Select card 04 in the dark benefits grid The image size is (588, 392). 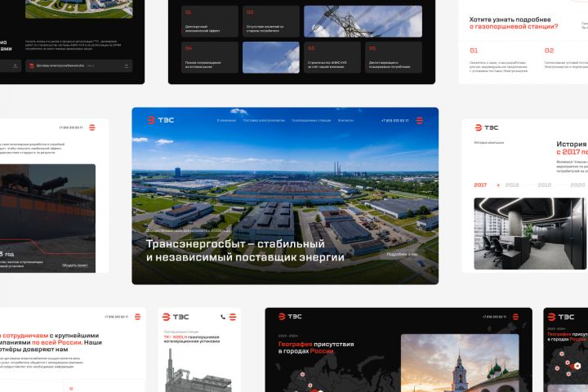(210, 57)
